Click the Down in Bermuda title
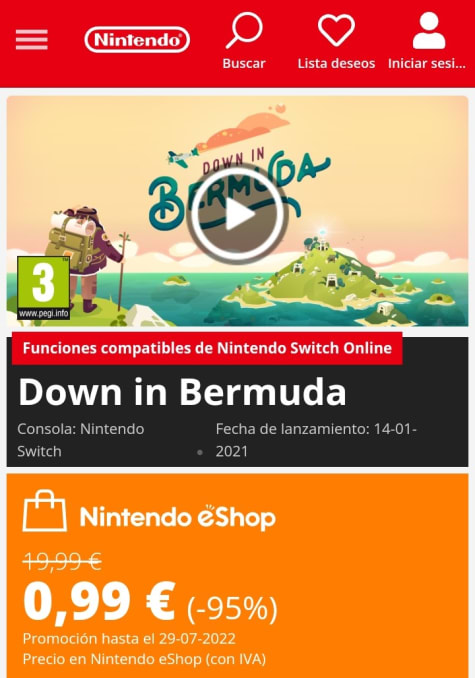Viewport: 475px width, 678px height. (x=182, y=392)
